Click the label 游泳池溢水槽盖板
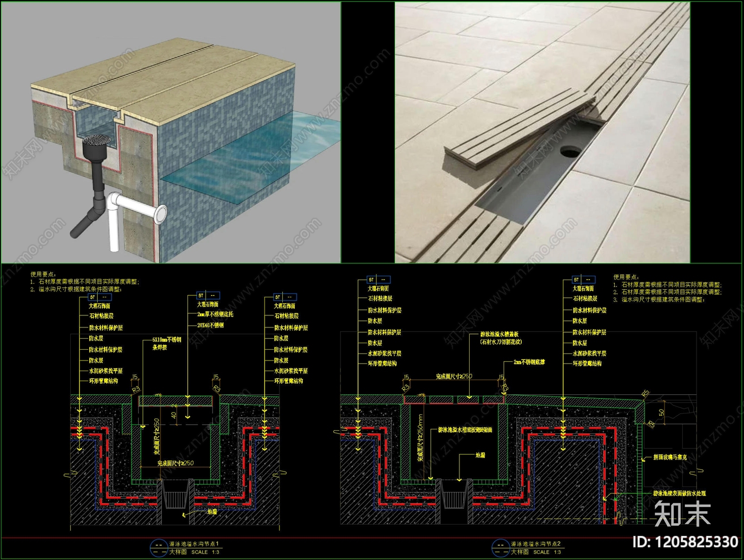The width and height of the screenshot is (744, 560). [x=499, y=334]
